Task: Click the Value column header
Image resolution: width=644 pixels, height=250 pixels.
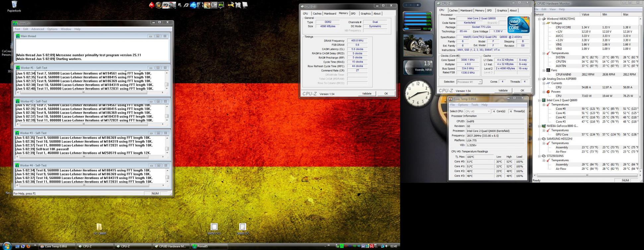Action: pyautogui.click(x=590, y=14)
